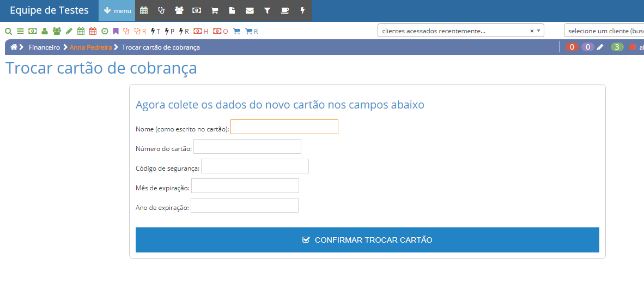Open the blue 'menu' dropdown
The image size is (644, 283).
click(x=117, y=11)
